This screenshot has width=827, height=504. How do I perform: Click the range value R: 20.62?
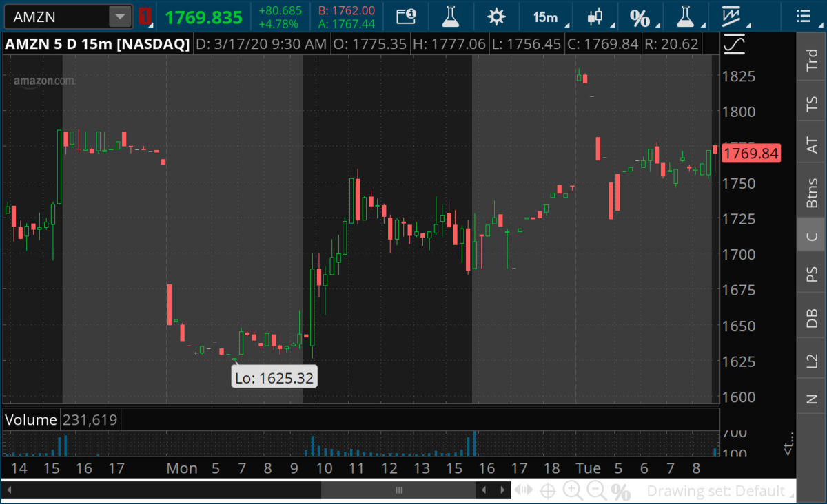672,45
